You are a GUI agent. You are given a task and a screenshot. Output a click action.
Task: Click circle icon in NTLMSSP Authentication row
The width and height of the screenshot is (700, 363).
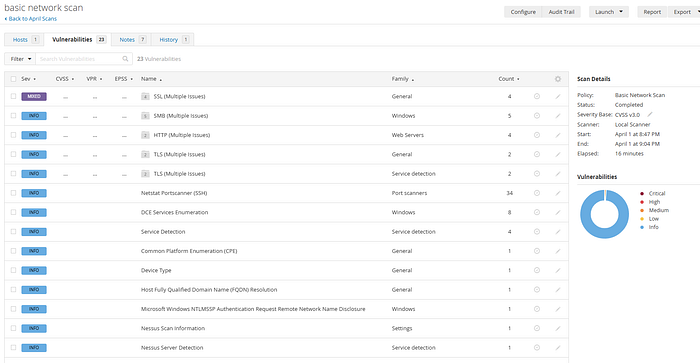[537, 309]
